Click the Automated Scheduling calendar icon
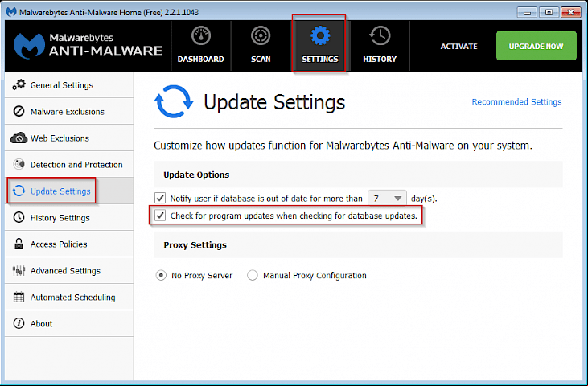The height and width of the screenshot is (386, 588). point(19,297)
